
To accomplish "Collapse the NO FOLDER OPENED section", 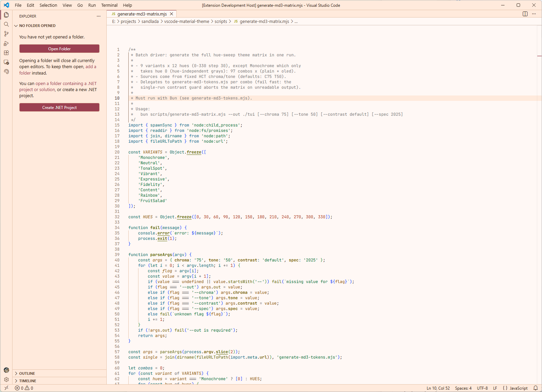I will 37,26.
